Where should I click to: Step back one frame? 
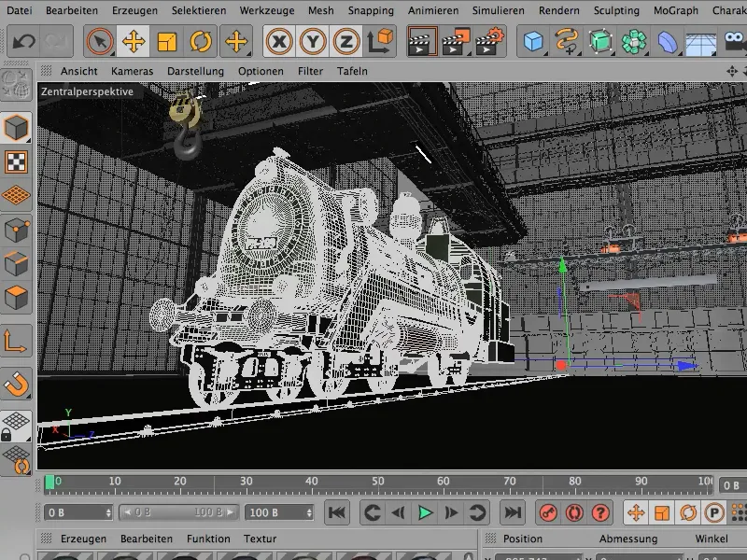click(x=399, y=512)
